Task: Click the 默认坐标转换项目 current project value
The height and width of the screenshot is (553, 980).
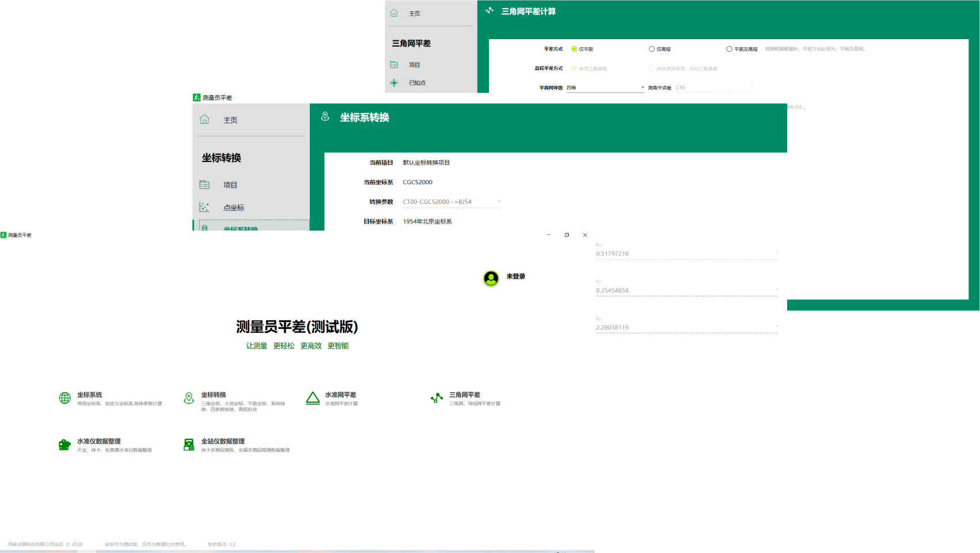Action: [426, 162]
